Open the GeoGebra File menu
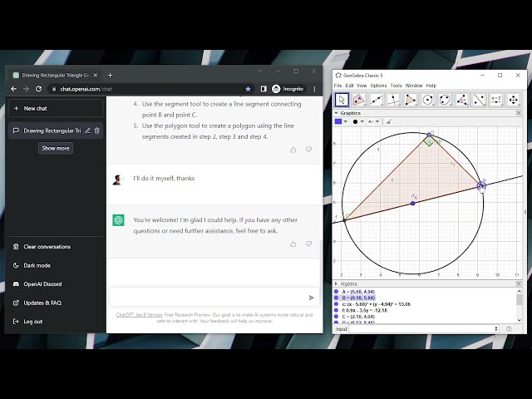532x399 pixels. 338,86
